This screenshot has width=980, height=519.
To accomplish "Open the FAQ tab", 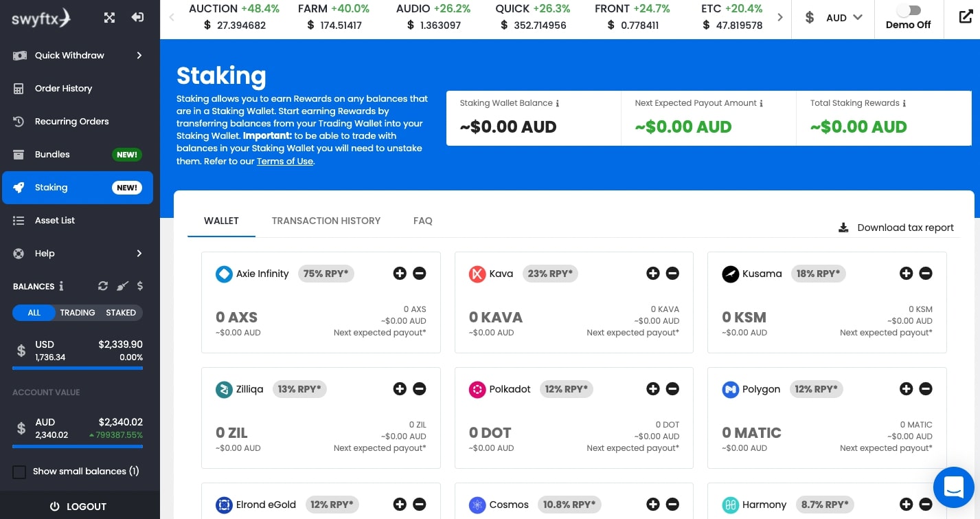I will pos(423,221).
